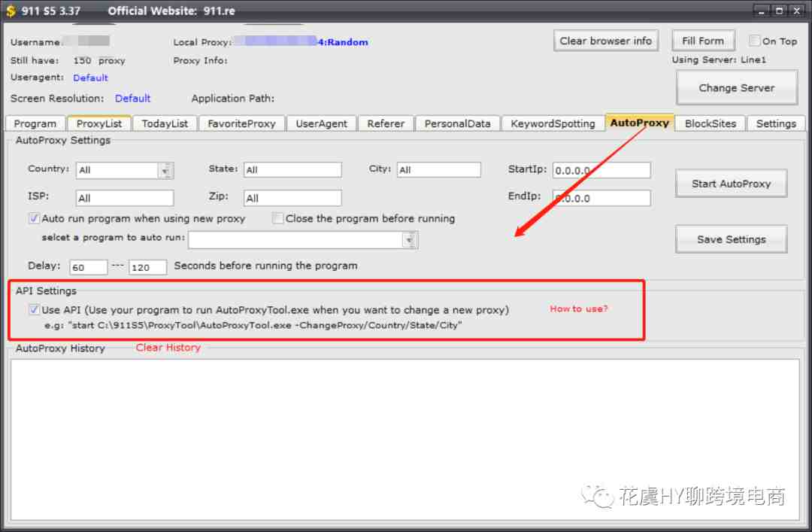Maximize the 911 S5 window
The width and height of the screenshot is (812, 532).
pos(778,11)
